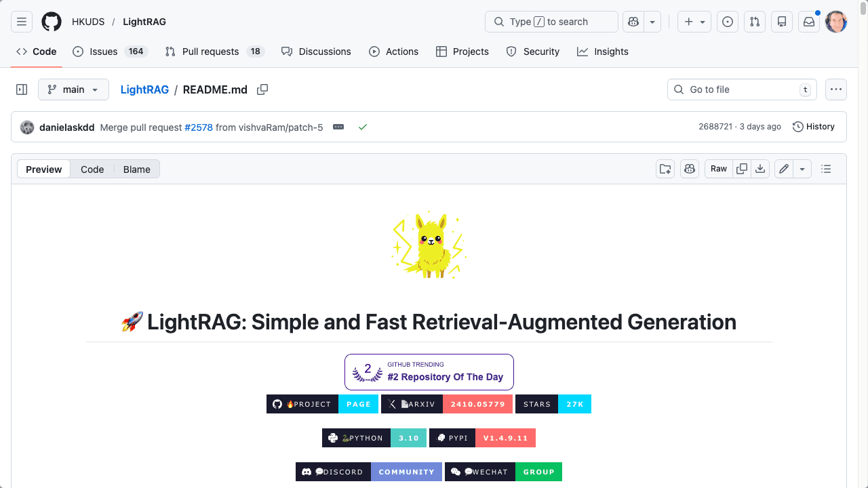868x488 pixels.
Task: Open the user profile avatar menu
Action: coord(836,22)
